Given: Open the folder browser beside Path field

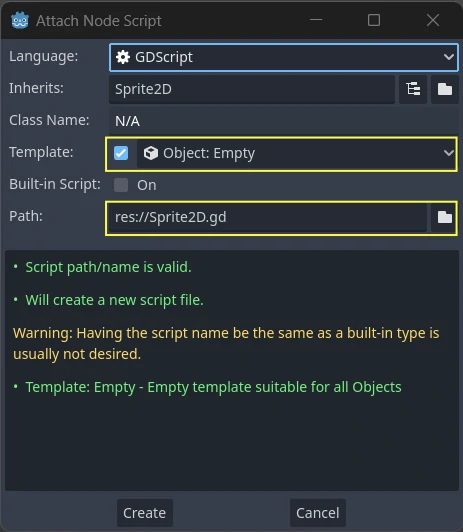Looking at the screenshot, I should [444, 217].
